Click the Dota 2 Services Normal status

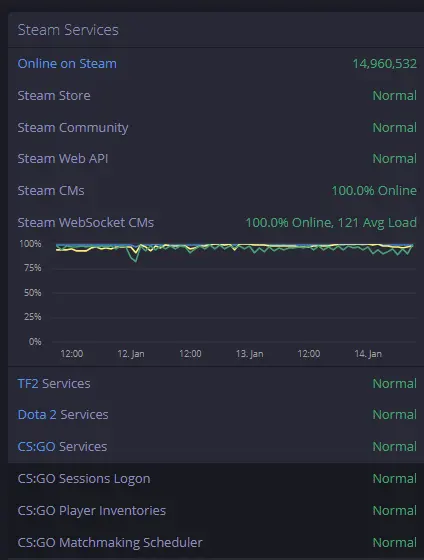click(394, 415)
